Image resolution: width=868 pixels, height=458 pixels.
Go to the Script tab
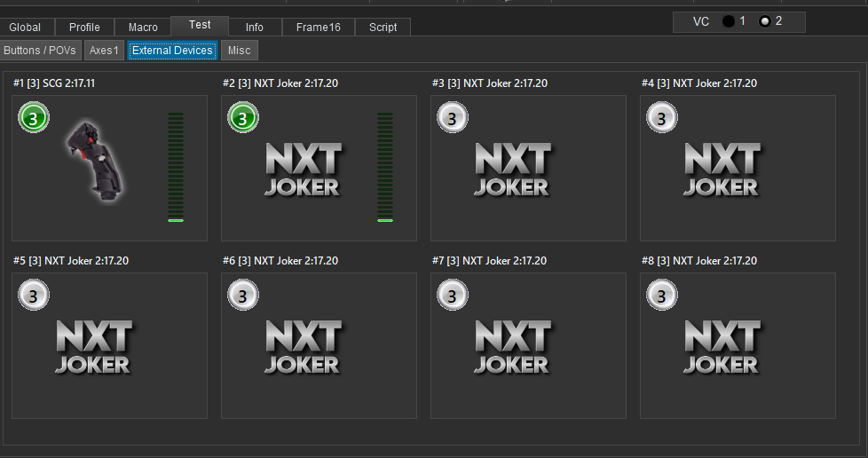pyautogui.click(x=383, y=28)
